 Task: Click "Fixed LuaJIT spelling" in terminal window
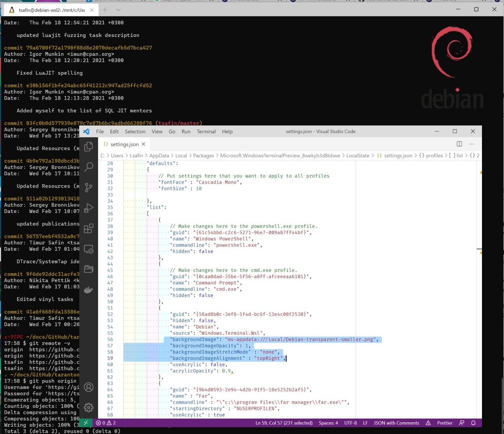50,73
